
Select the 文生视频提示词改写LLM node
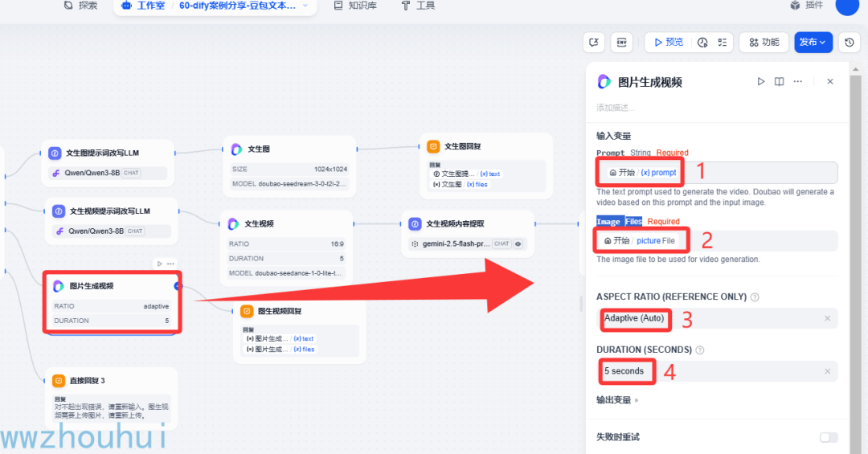(x=111, y=221)
